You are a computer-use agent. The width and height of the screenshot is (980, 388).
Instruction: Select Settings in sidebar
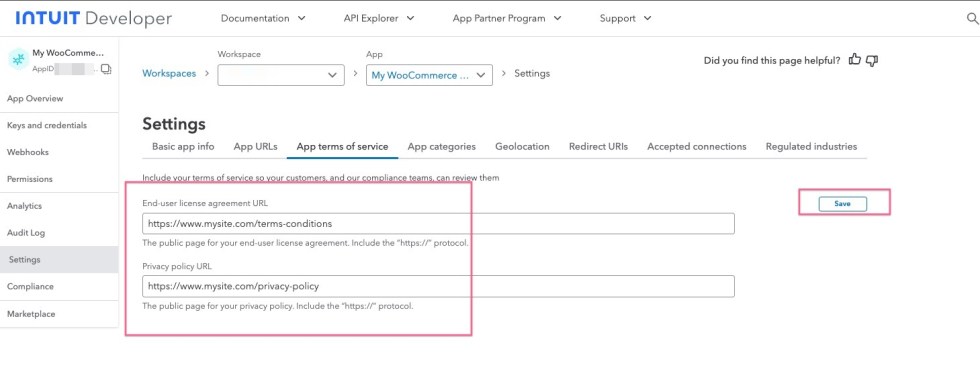tap(59, 260)
